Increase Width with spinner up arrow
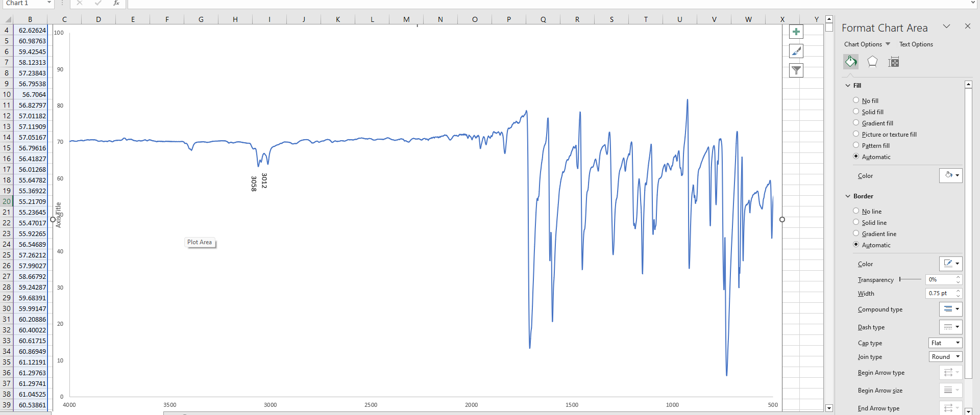Viewport: 980px width, 415px height. 958,291
